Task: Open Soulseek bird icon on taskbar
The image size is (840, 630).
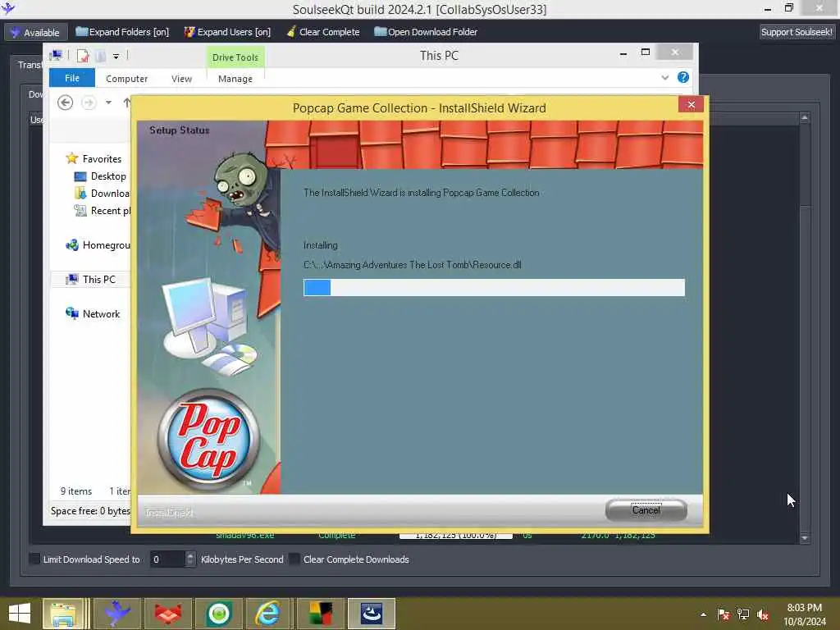Action: pyautogui.click(x=117, y=614)
